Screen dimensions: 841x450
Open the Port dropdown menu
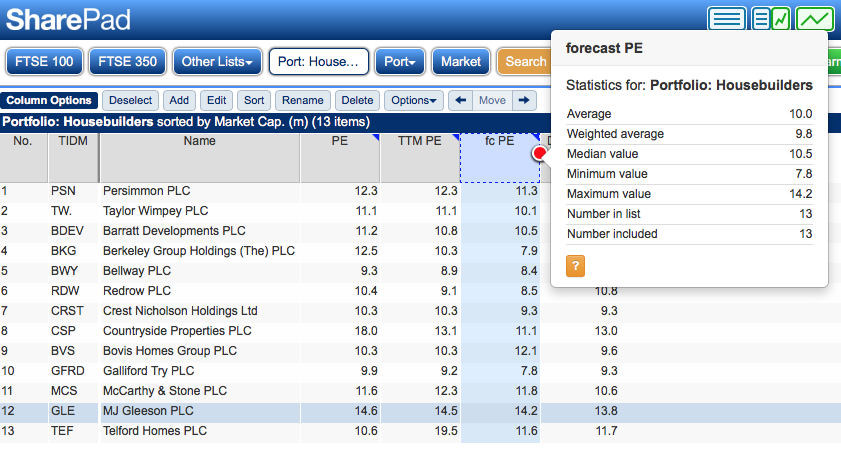400,62
